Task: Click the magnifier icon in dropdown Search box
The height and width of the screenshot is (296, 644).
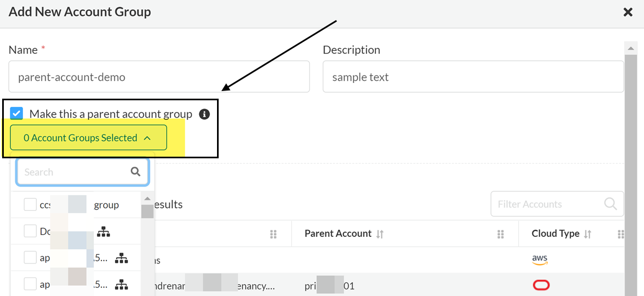Action: [136, 172]
